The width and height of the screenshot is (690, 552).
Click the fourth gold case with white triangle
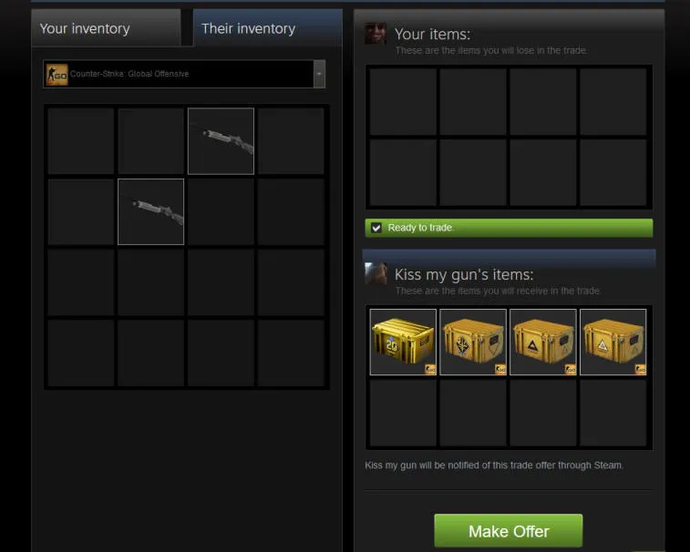pos(613,342)
